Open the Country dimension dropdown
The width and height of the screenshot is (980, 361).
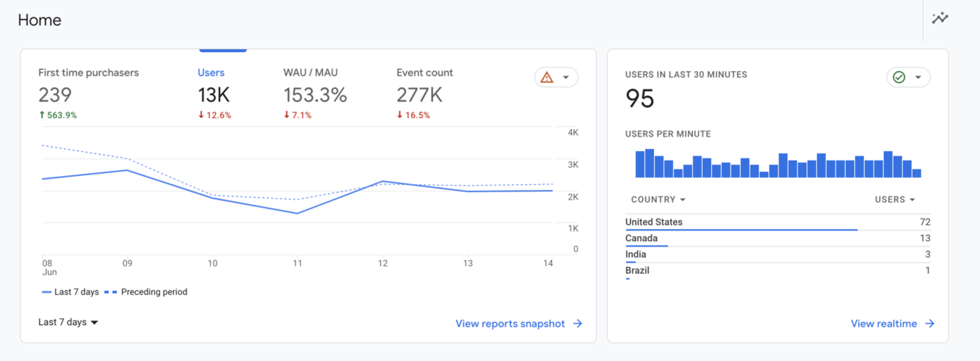658,199
